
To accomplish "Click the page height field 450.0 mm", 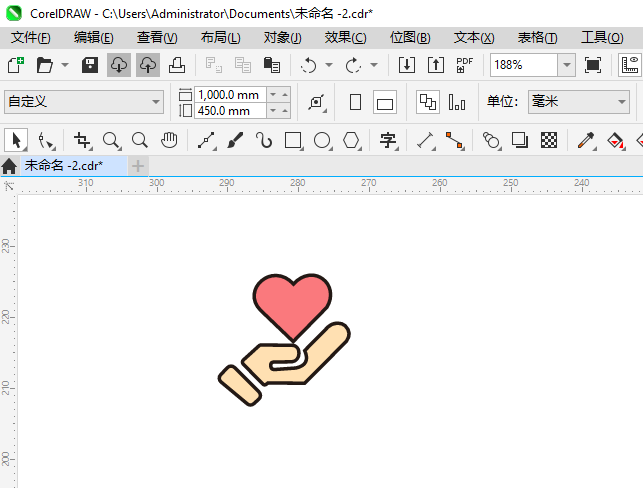I will pyautogui.click(x=230, y=111).
